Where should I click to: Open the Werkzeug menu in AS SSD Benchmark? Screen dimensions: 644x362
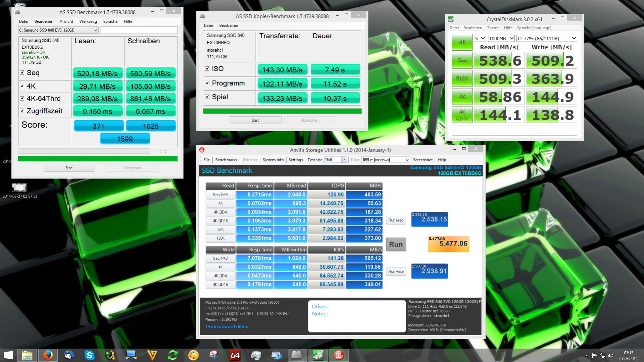click(x=88, y=21)
